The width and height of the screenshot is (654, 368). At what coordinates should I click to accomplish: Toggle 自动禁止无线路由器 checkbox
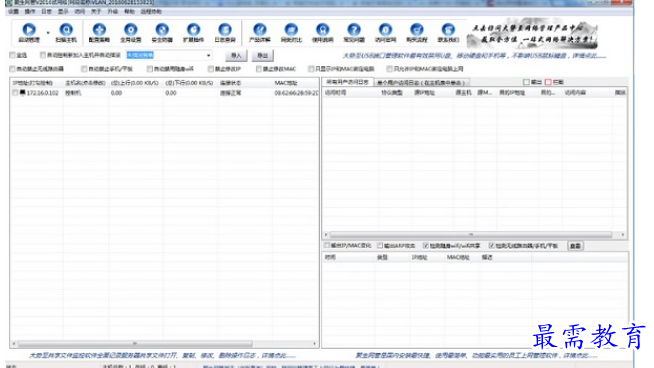tap(12, 69)
